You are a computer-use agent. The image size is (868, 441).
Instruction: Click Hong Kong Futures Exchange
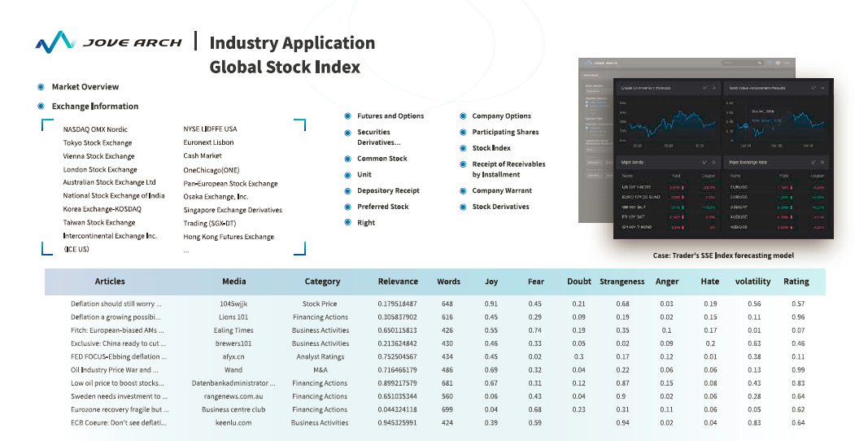point(229,237)
